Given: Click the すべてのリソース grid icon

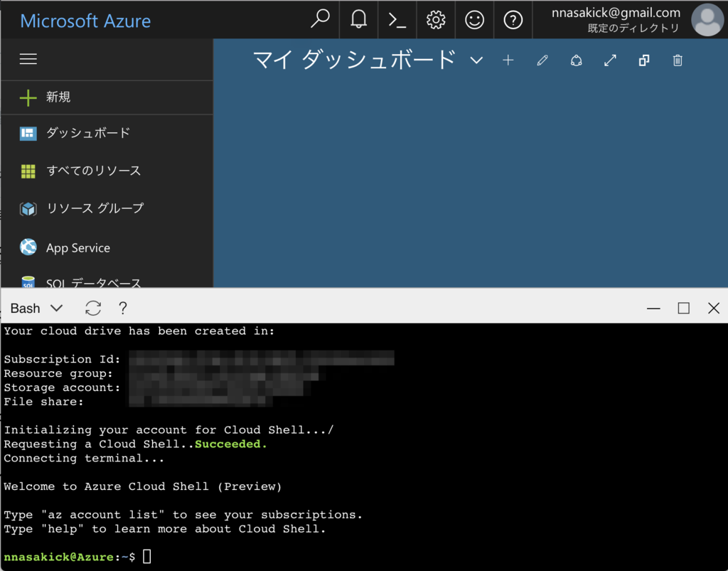Looking at the screenshot, I should click(28, 171).
